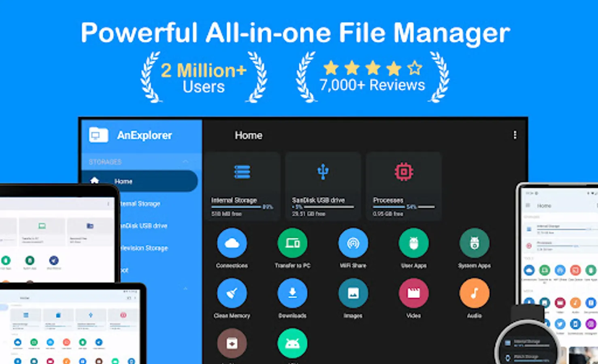Select Television Storage sidebar item
The width and height of the screenshot is (598, 364).
pyautogui.click(x=144, y=248)
